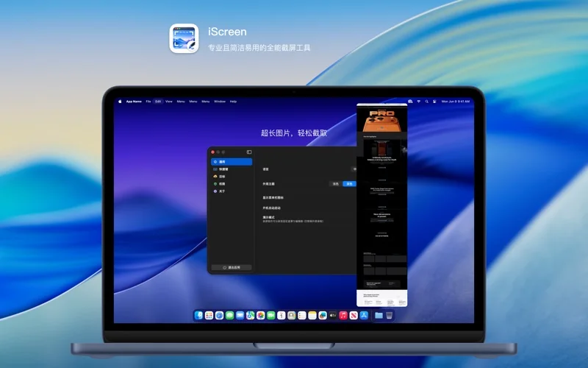Choose the 深色 dark theme option
The height and width of the screenshot is (368, 588).
click(349, 184)
